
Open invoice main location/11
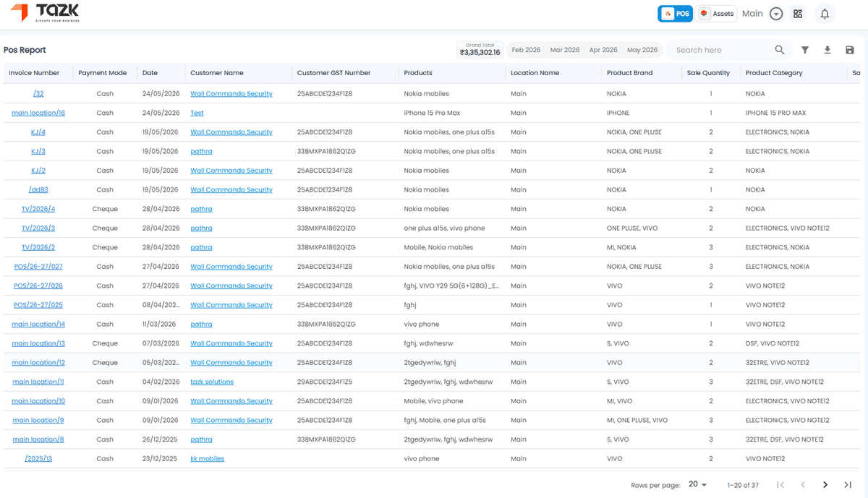pyautogui.click(x=38, y=382)
